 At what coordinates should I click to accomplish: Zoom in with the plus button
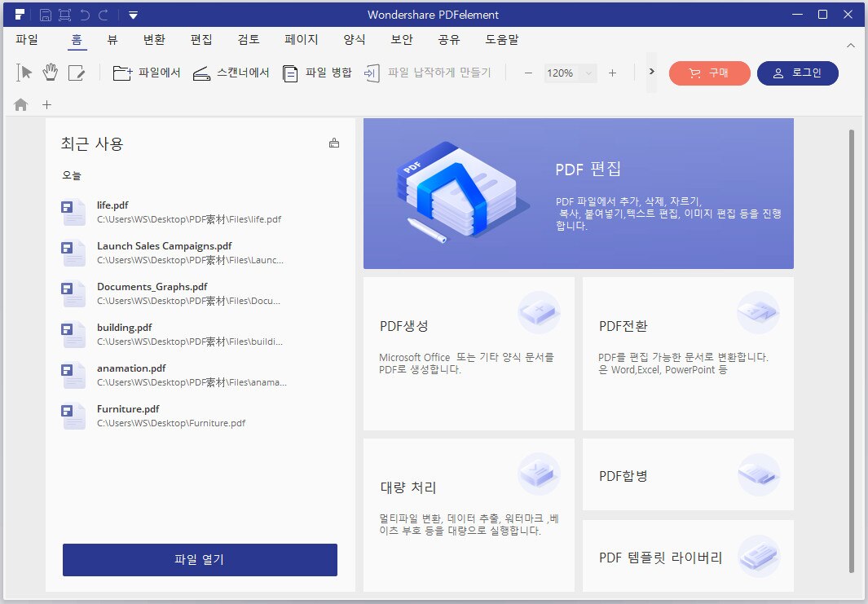[612, 73]
